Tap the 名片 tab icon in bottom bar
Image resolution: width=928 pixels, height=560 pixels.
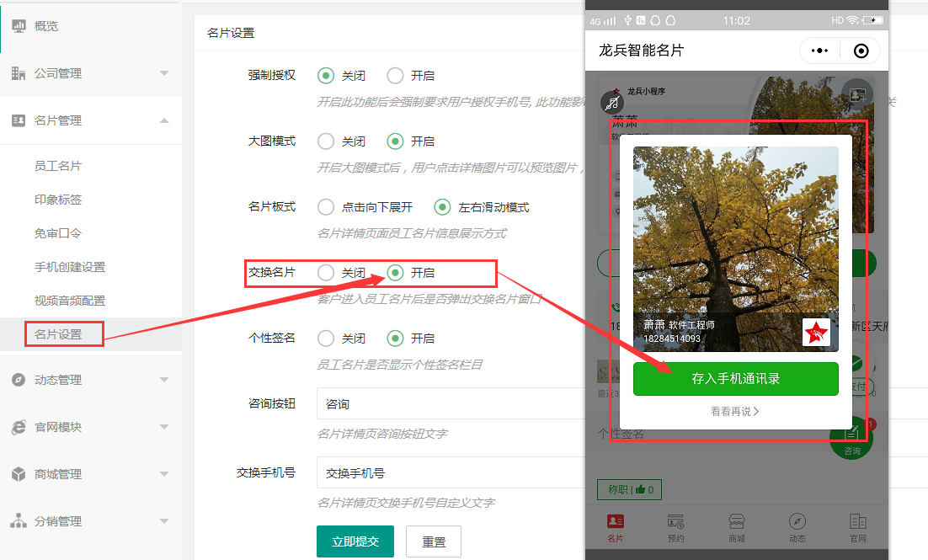tap(616, 521)
